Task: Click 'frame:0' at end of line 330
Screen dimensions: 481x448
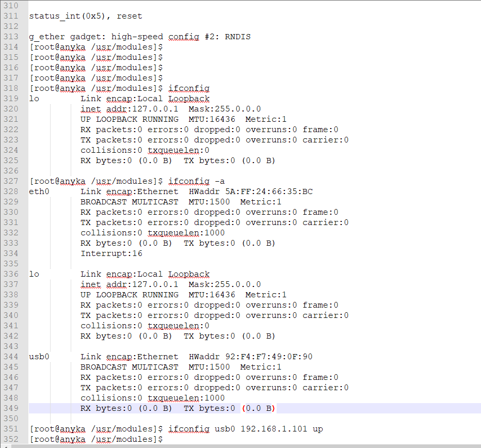Action: 320,212
